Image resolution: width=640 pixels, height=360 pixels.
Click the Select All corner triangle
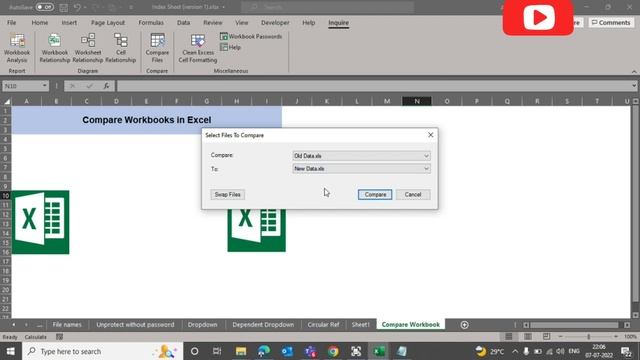point(7,101)
